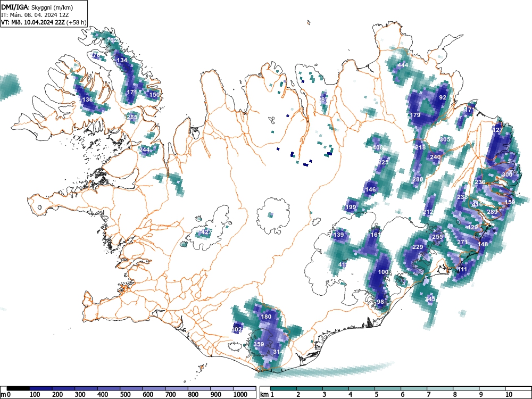Click the visibility value '416' on the map
Viewport: 532px width, 399px height.
pos(477,204)
